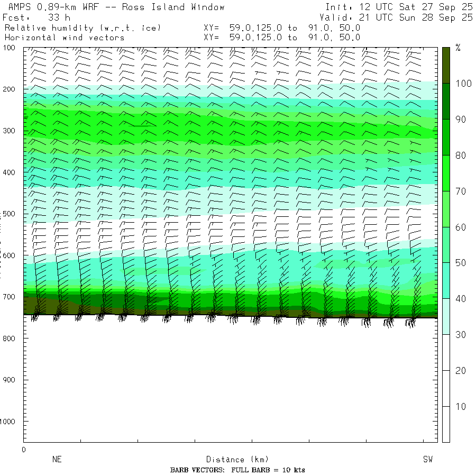Viewport: 476px width, 476px height.
Task: Click the 'Relative humidity (w.r.t. ice)' label
Action: point(83,28)
